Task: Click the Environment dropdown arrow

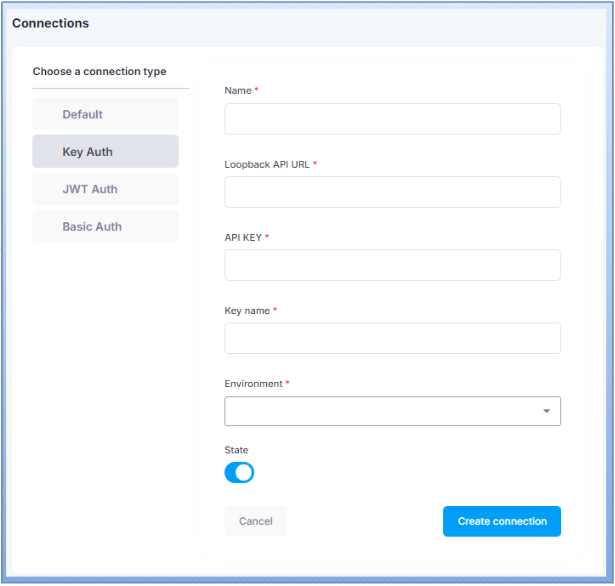Action: click(546, 411)
